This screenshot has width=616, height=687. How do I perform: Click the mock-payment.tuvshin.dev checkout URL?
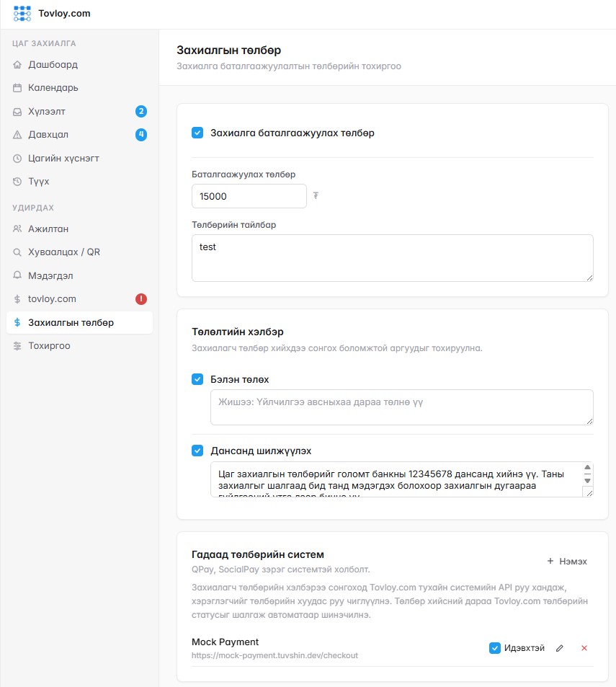(274, 655)
